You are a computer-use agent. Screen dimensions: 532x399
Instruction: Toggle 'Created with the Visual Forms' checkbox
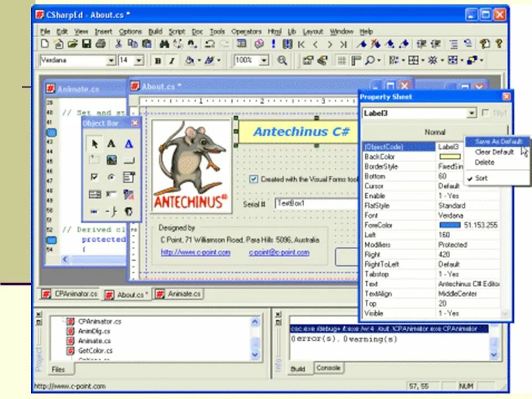[x=253, y=179]
